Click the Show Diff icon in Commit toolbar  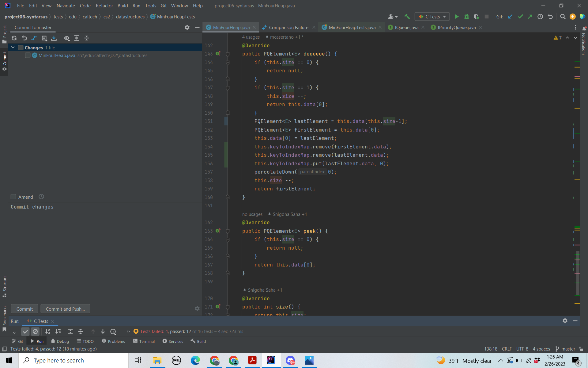coord(34,38)
